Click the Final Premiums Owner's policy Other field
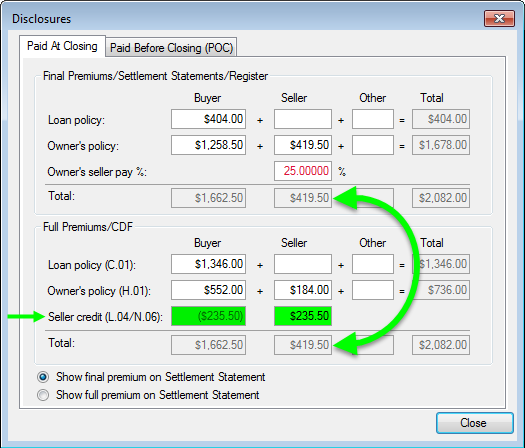 (373, 145)
